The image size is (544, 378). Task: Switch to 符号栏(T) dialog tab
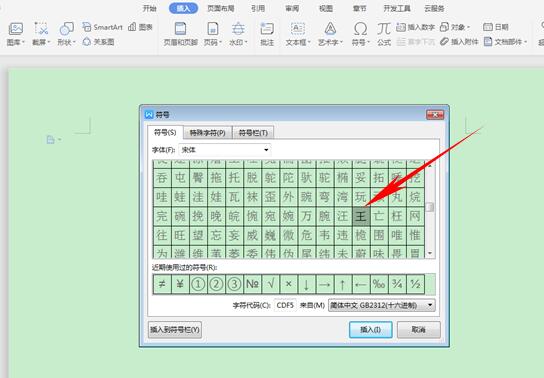[x=253, y=133]
